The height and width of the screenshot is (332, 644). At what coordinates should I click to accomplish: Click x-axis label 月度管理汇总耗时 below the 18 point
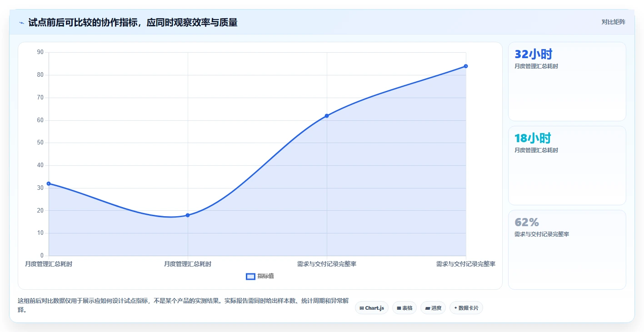pyautogui.click(x=188, y=264)
